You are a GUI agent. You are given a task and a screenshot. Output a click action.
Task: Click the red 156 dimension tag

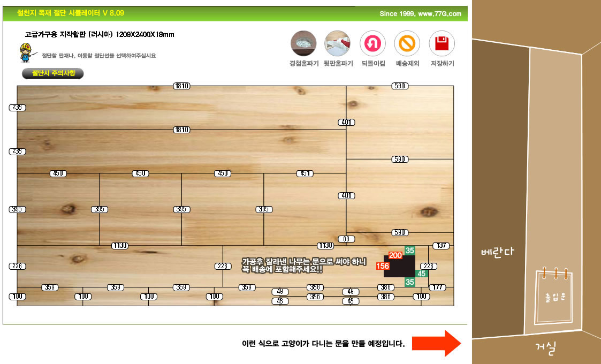(x=383, y=266)
